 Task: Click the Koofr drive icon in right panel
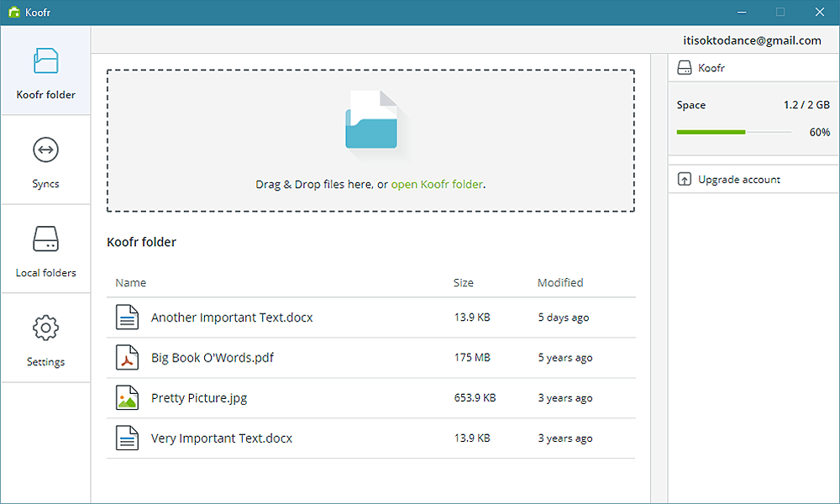(x=684, y=67)
